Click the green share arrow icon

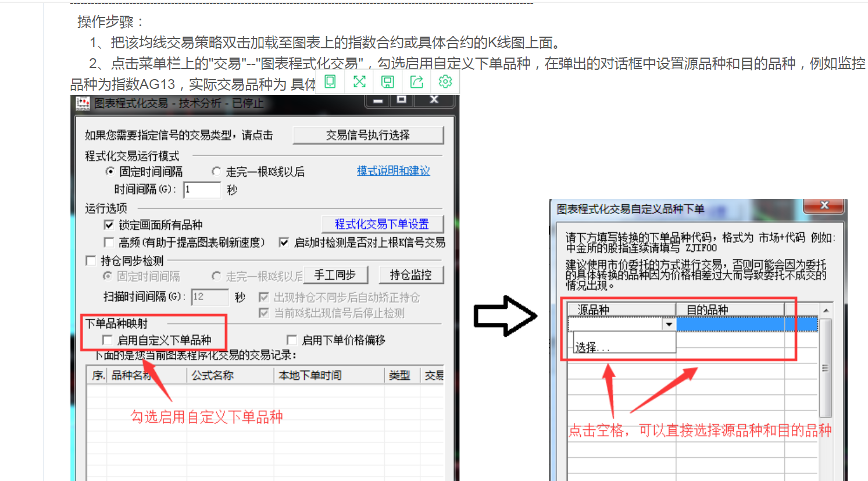[x=417, y=81]
